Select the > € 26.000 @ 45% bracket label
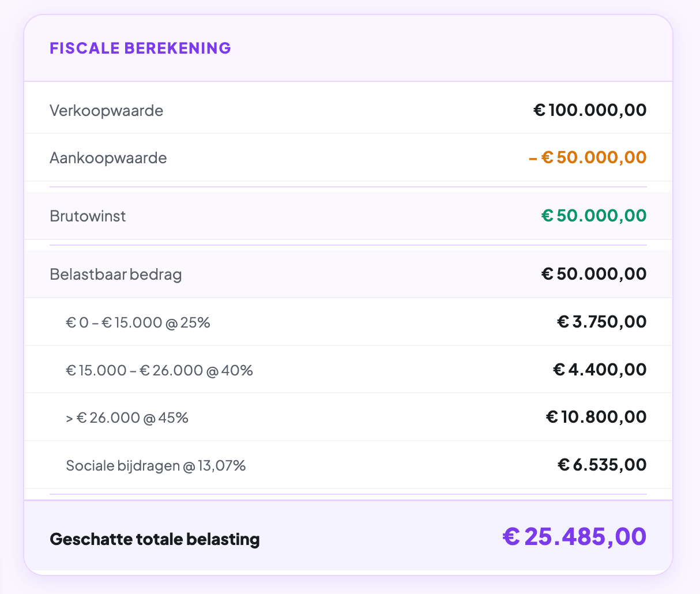 [x=127, y=418]
